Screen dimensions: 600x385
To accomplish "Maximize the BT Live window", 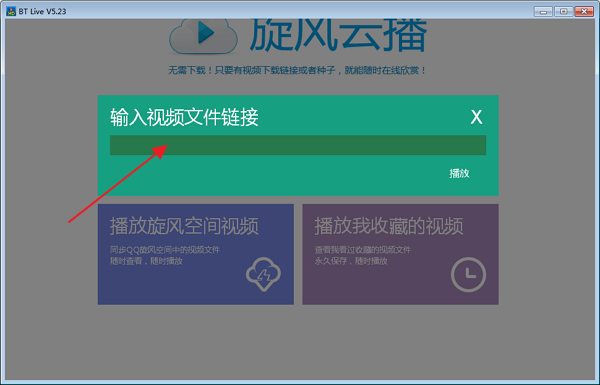I will [564, 11].
